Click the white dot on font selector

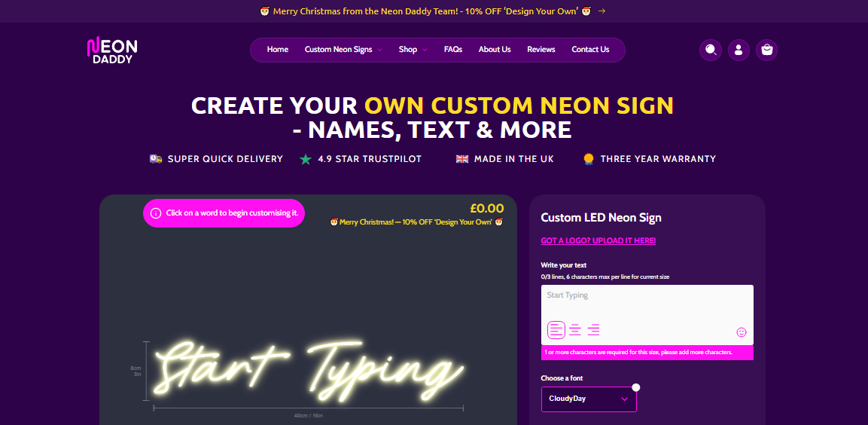point(636,387)
